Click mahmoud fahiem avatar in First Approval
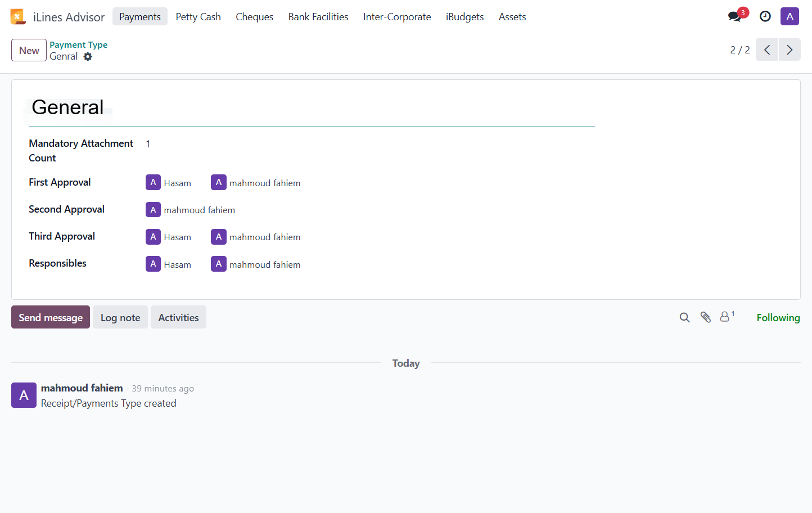Image resolution: width=812 pixels, height=513 pixels. (218, 182)
